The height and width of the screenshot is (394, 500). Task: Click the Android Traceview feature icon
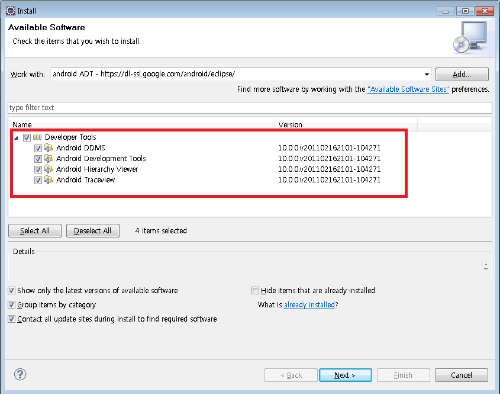(x=48, y=180)
